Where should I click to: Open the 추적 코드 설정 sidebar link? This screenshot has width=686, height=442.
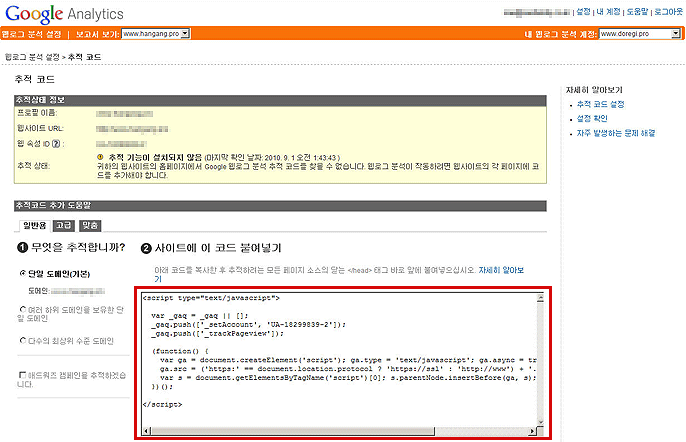click(x=600, y=104)
